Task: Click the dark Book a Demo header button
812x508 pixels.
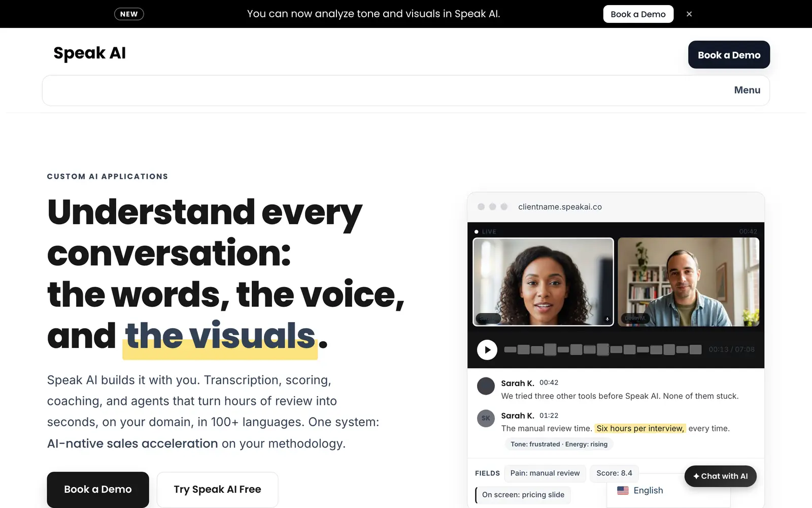Action: click(x=729, y=55)
